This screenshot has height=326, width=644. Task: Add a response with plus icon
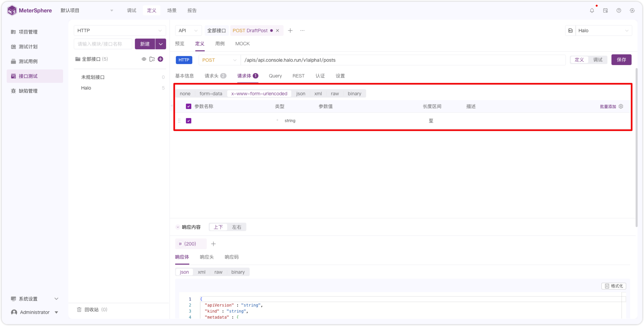pyautogui.click(x=213, y=244)
